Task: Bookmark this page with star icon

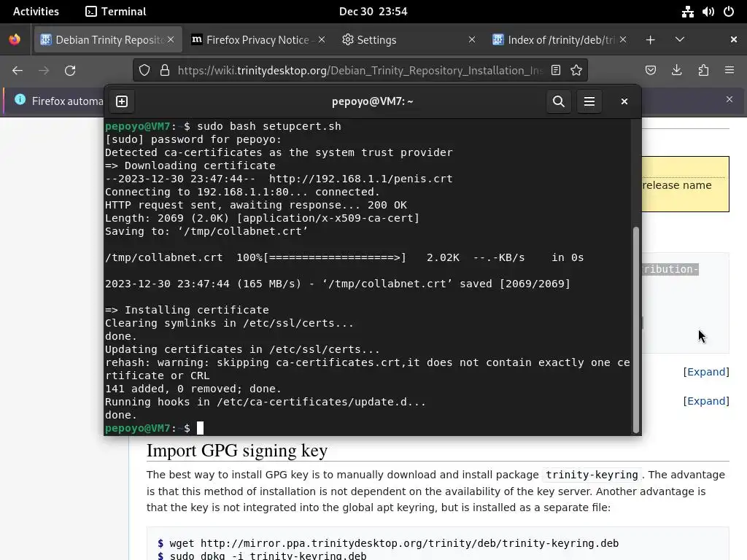Action: pyautogui.click(x=576, y=71)
